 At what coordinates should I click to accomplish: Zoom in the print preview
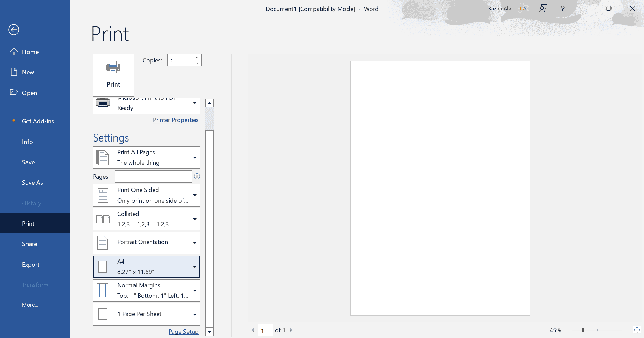[x=626, y=330]
